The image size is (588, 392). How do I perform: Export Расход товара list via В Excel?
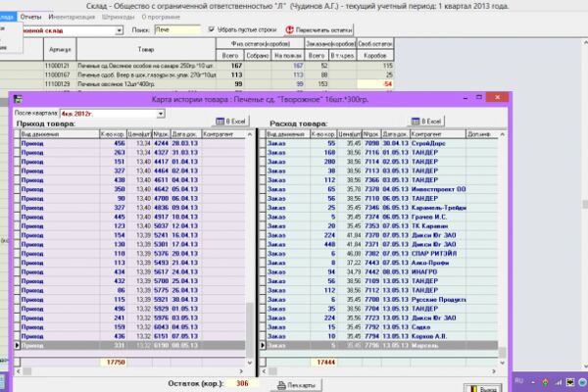[x=426, y=122]
